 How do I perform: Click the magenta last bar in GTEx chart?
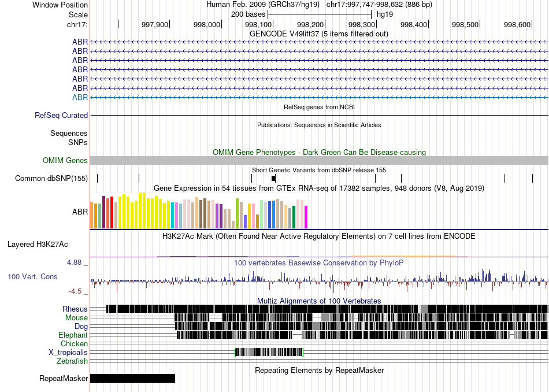306,217
